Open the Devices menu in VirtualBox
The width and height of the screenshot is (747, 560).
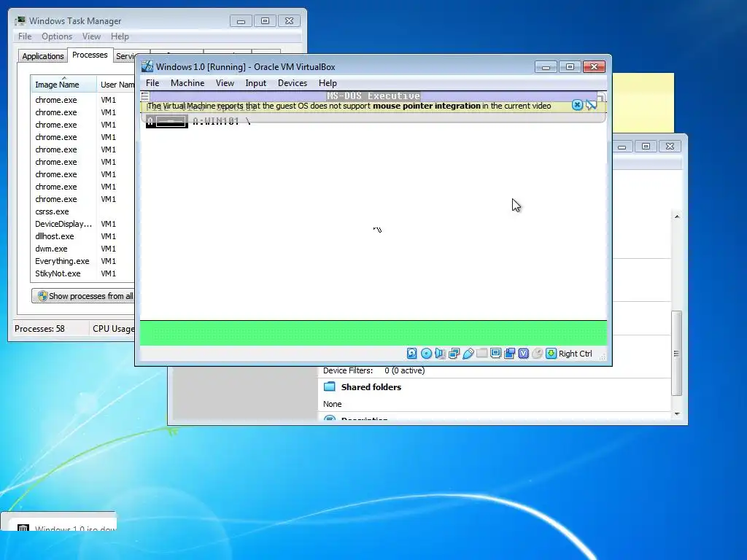click(293, 83)
